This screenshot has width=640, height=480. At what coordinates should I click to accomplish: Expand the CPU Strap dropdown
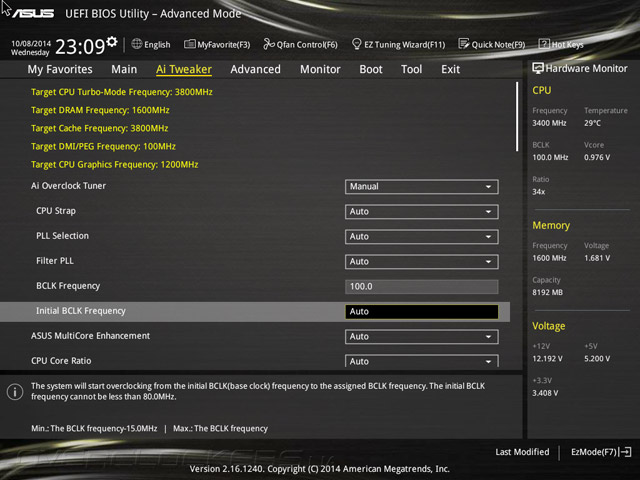pyautogui.click(x=422, y=211)
